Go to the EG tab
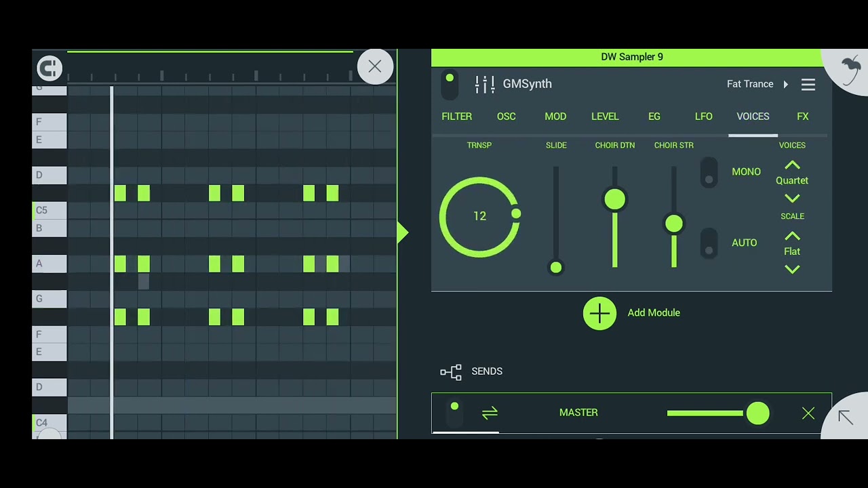The image size is (868, 488). click(654, 117)
